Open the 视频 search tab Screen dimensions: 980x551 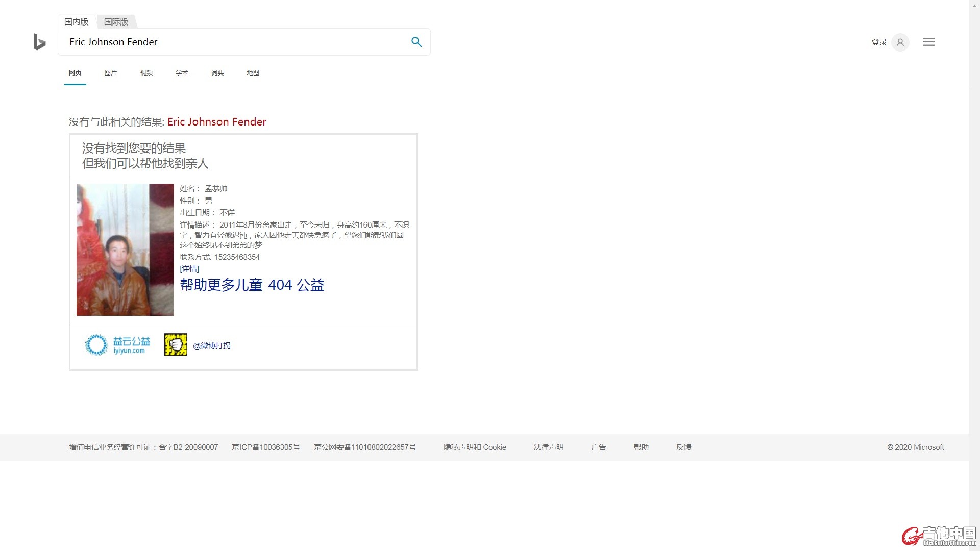(x=146, y=72)
